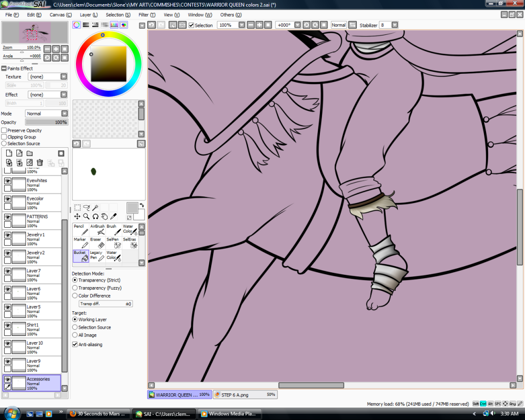Select the Marker tool

pyautogui.click(x=80, y=243)
